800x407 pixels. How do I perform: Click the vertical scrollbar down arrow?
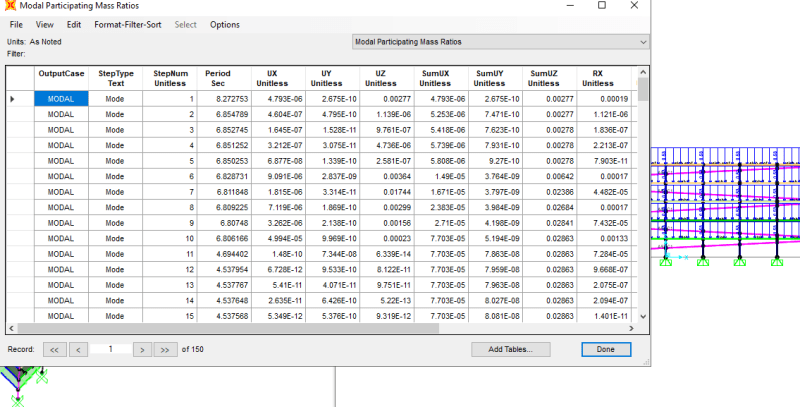click(x=643, y=316)
